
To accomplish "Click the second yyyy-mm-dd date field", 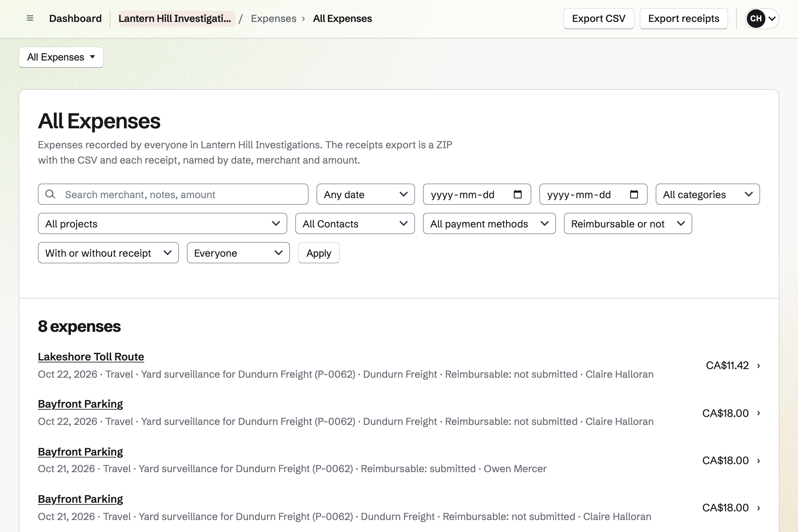I will pyautogui.click(x=593, y=195).
